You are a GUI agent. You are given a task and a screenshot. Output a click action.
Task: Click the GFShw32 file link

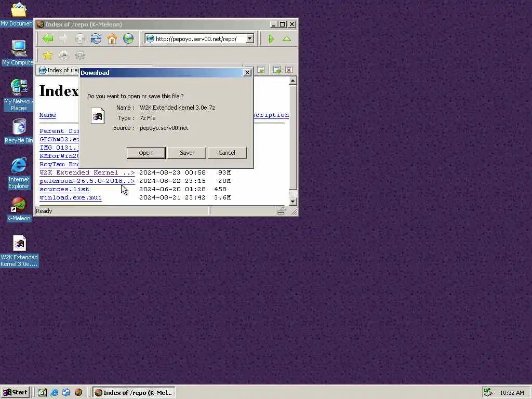pyautogui.click(x=59, y=139)
